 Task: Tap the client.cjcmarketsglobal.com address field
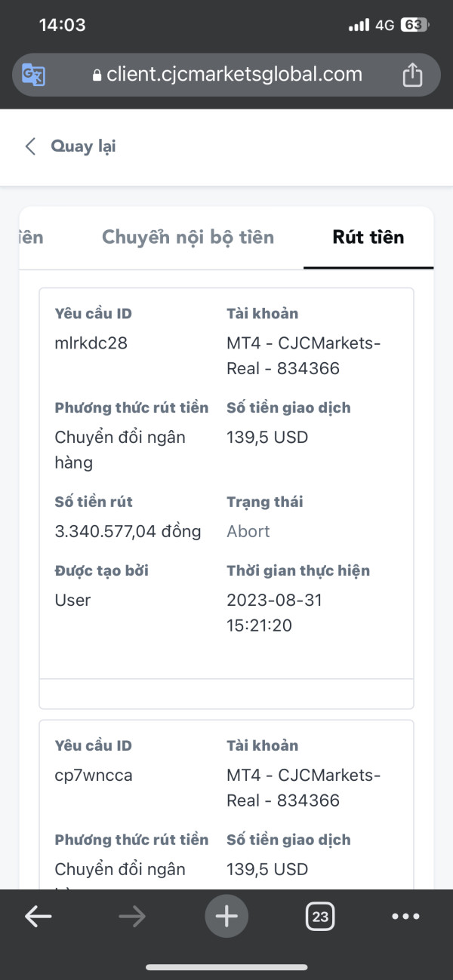coord(234,75)
